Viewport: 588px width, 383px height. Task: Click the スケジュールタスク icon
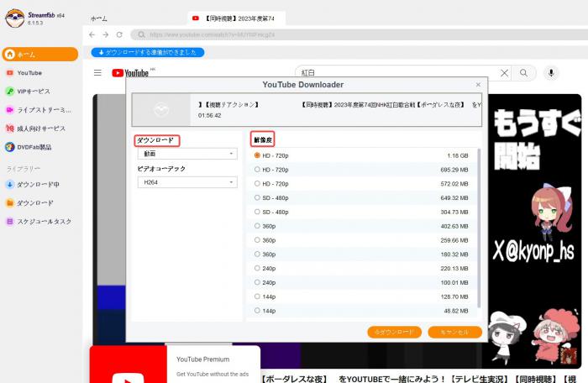(10, 222)
